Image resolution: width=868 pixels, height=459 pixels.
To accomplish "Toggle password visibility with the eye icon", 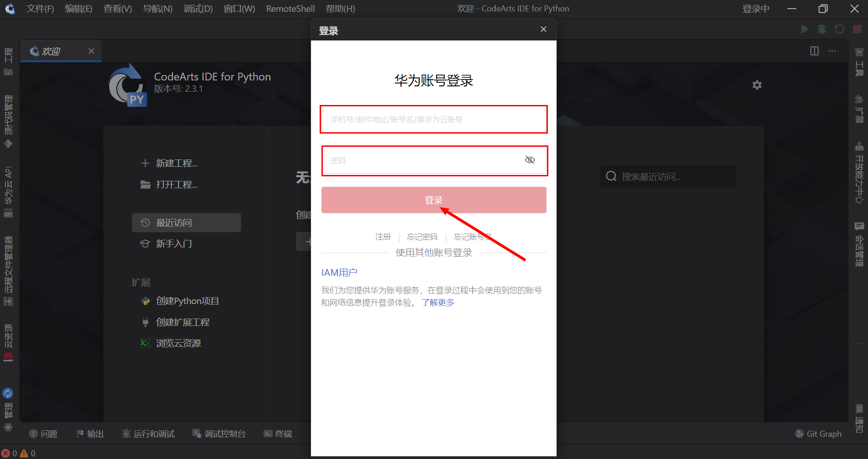I will pyautogui.click(x=530, y=160).
